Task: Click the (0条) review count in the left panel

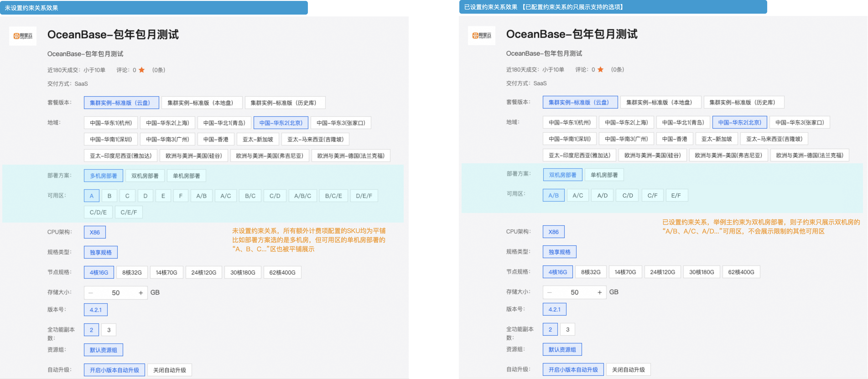Action: (158, 70)
